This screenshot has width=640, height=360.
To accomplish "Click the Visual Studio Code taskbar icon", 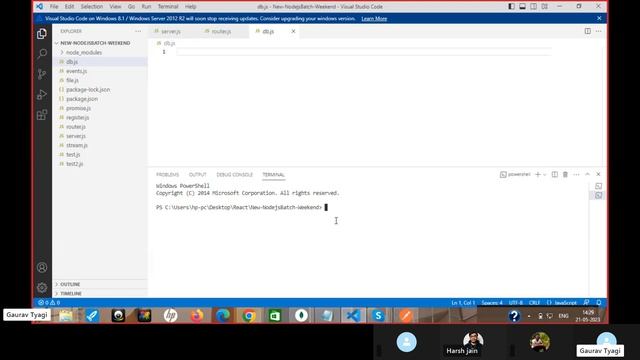I will [x=353, y=316].
